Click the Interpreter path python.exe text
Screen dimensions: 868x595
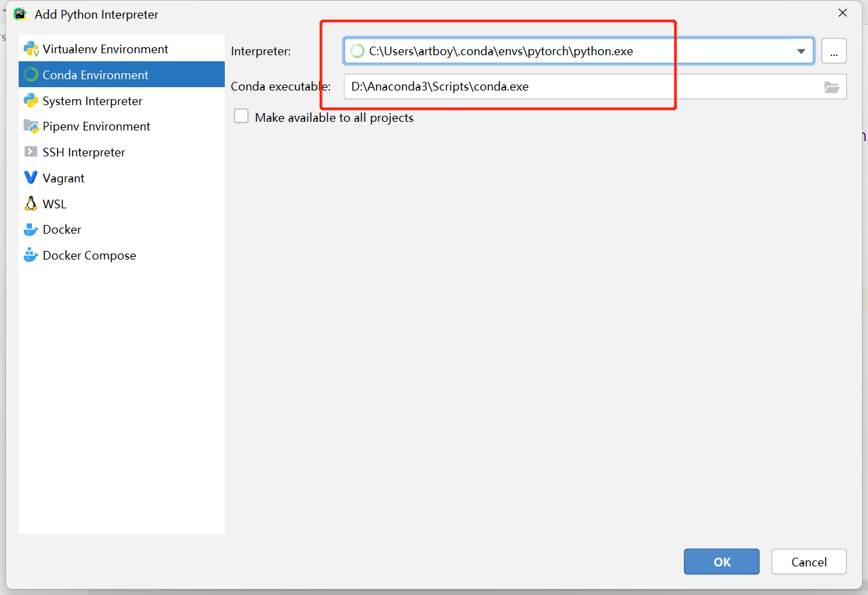click(x=501, y=51)
